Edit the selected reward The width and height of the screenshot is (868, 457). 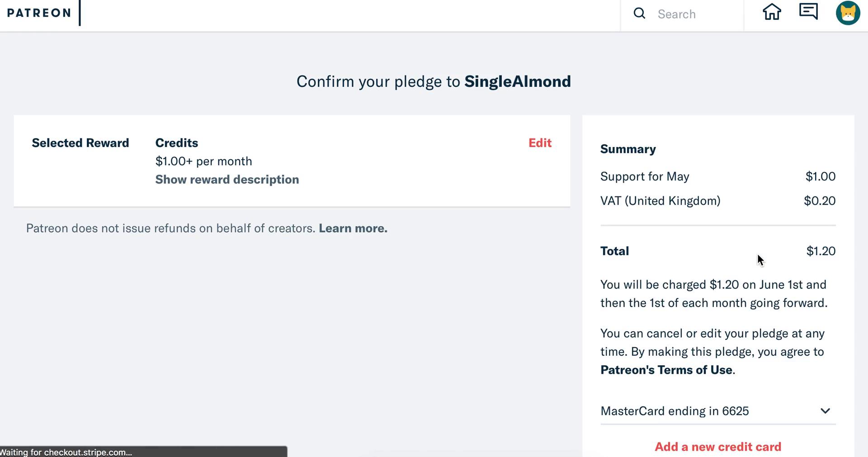pyautogui.click(x=540, y=143)
